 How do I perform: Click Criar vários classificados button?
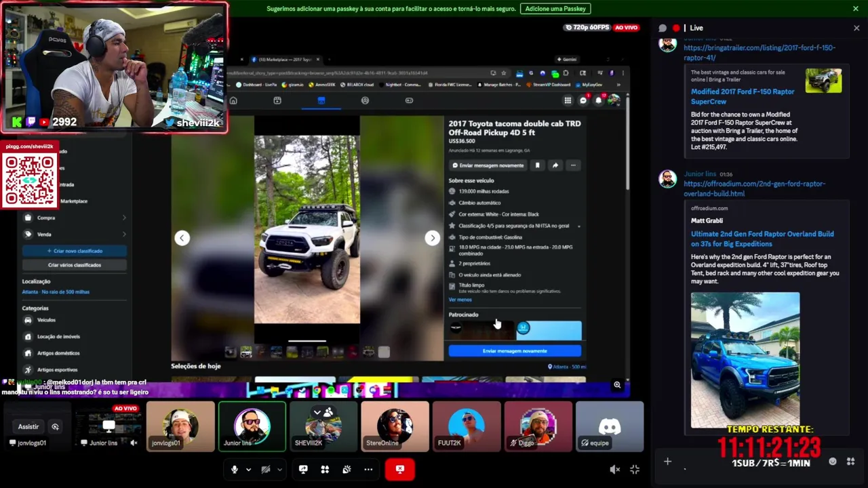[75, 265]
